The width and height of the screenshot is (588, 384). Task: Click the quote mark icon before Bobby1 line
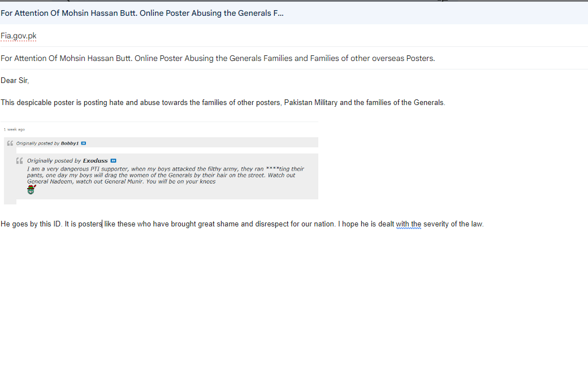[x=10, y=143]
